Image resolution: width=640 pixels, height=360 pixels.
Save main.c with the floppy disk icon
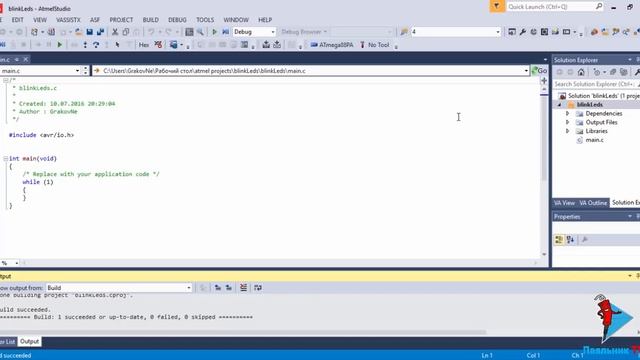[x=89, y=32]
